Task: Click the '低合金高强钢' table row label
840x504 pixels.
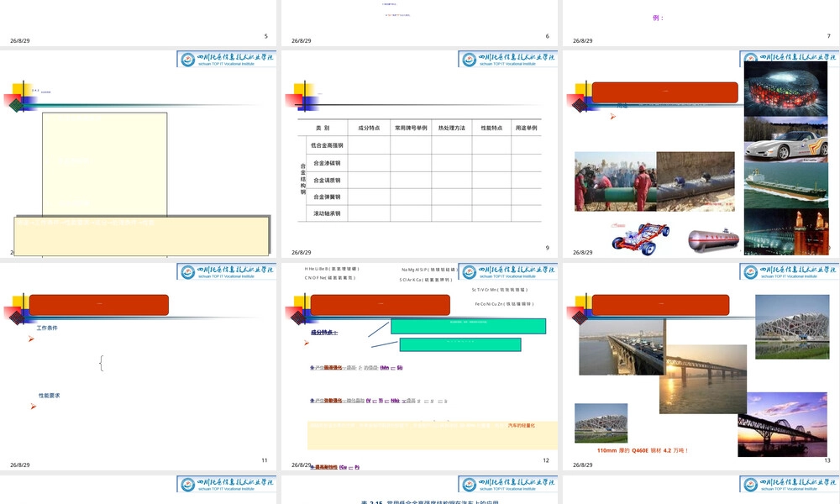Action: (x=327, y=145)
